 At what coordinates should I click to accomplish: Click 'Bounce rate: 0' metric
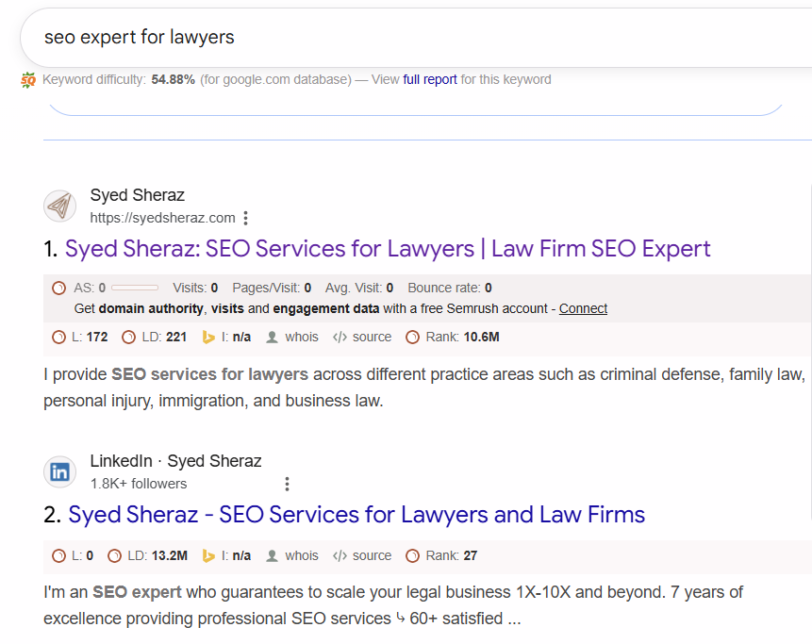450,288
